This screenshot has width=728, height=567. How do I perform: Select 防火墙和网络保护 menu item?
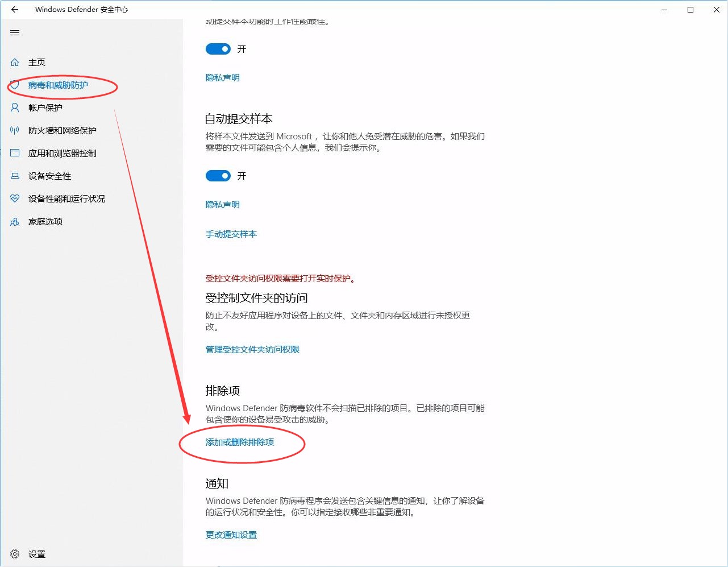coord(63,130)
